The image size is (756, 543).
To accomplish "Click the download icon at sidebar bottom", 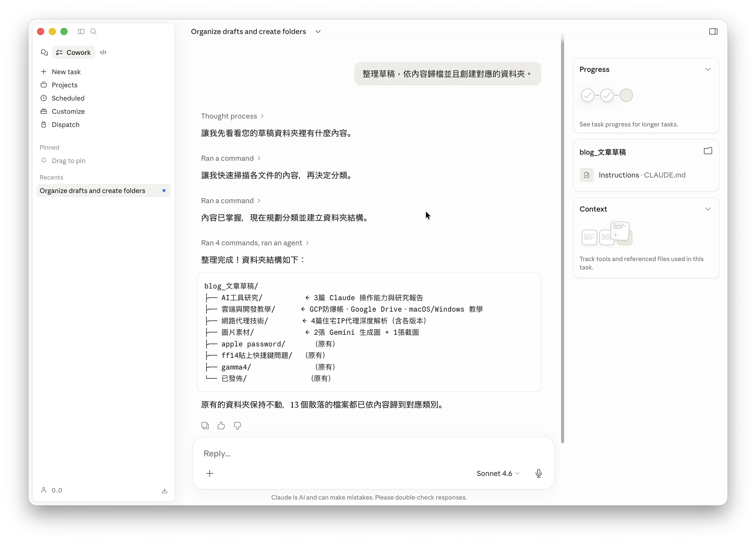I will click(164, 490).
